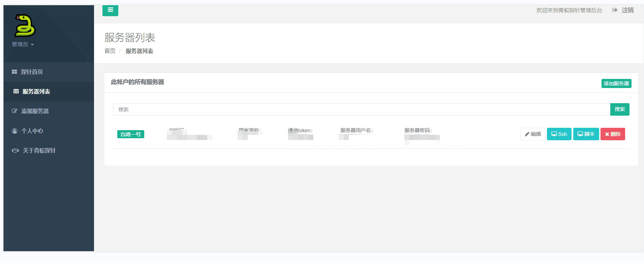644x263 pixels.
Task: Click the table icon beside 服务器列表
Action: tap(16, 91)
